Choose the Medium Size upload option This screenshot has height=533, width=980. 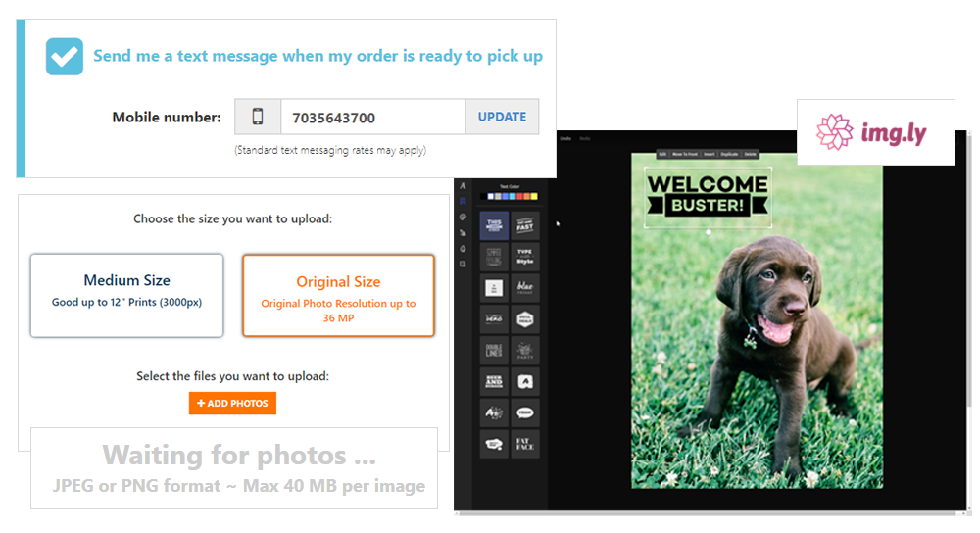click(x=126, y=295)
